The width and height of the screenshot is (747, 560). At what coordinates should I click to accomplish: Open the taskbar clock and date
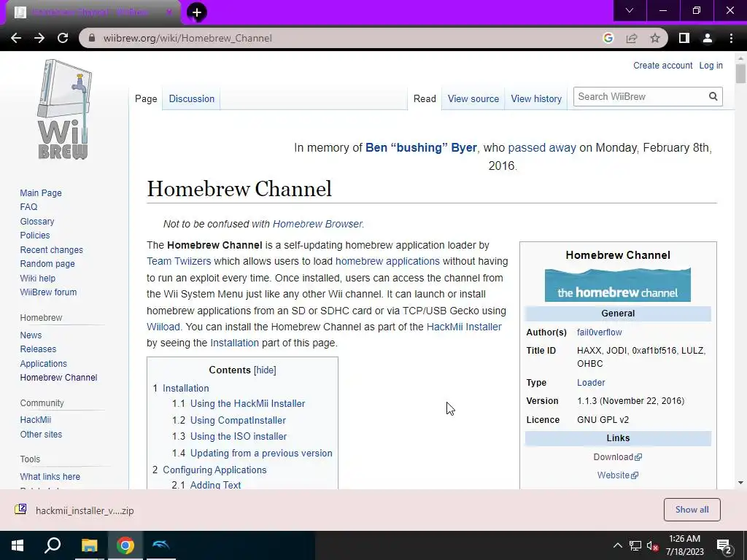pos(684,545)
